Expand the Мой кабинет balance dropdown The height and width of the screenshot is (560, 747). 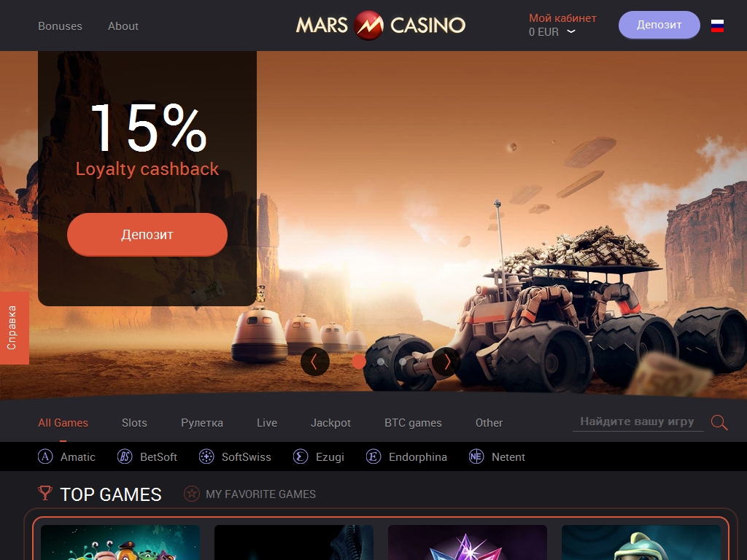[x=571, y=31]
